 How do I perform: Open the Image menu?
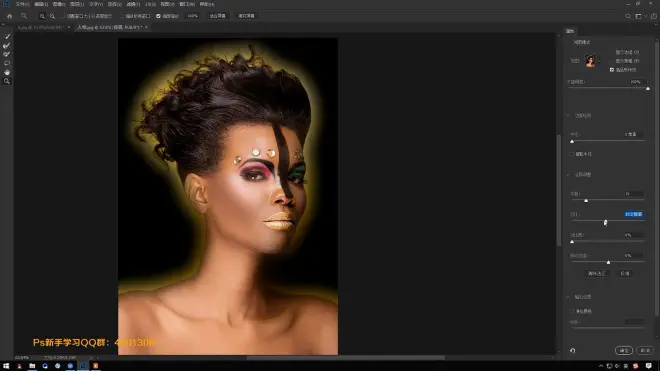tap(59, 4)
